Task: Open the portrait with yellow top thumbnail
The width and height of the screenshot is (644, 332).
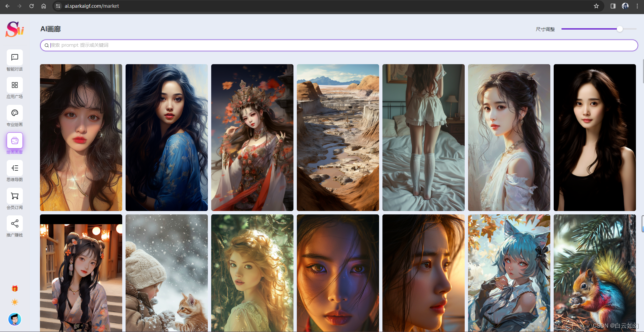Action: tap(81, 137)
